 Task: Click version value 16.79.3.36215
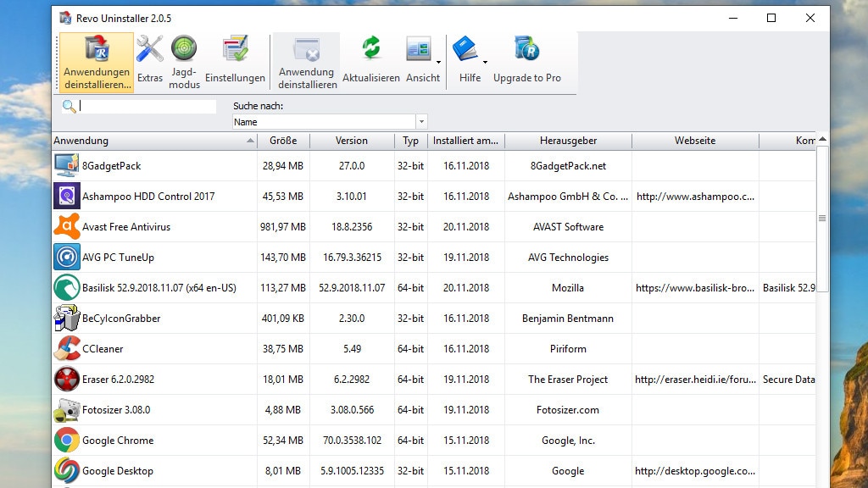(x=352, y=258)
